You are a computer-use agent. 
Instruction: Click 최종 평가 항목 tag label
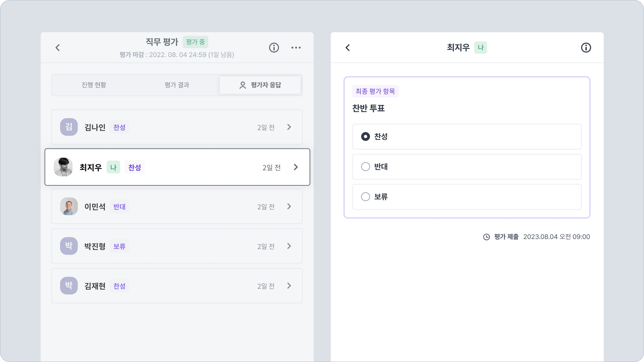(x=375, y=91)
